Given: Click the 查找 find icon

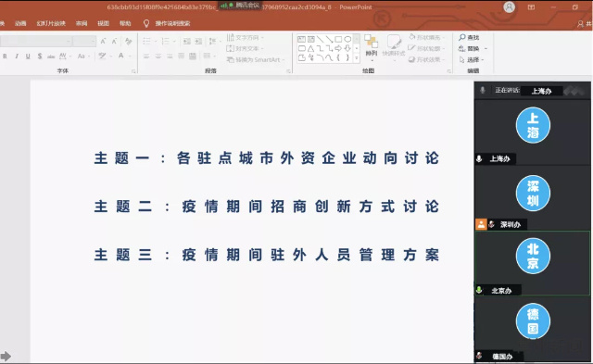Looking at the screenshot, I should tap(469, 37).
